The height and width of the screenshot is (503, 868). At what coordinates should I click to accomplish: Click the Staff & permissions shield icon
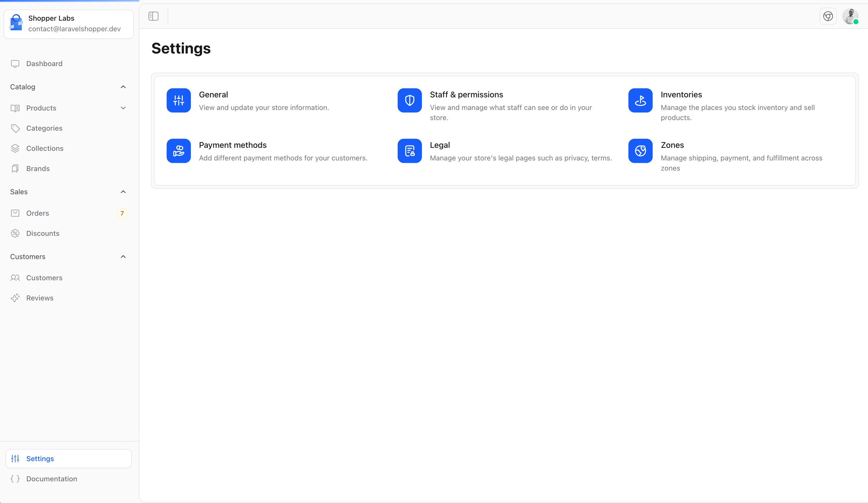[409, 100]
